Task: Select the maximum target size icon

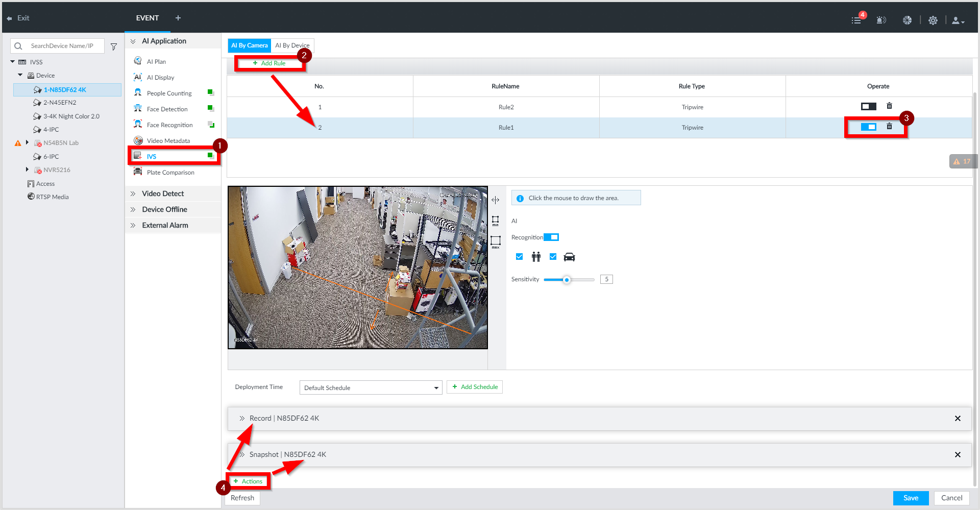Action: point(495,241)
